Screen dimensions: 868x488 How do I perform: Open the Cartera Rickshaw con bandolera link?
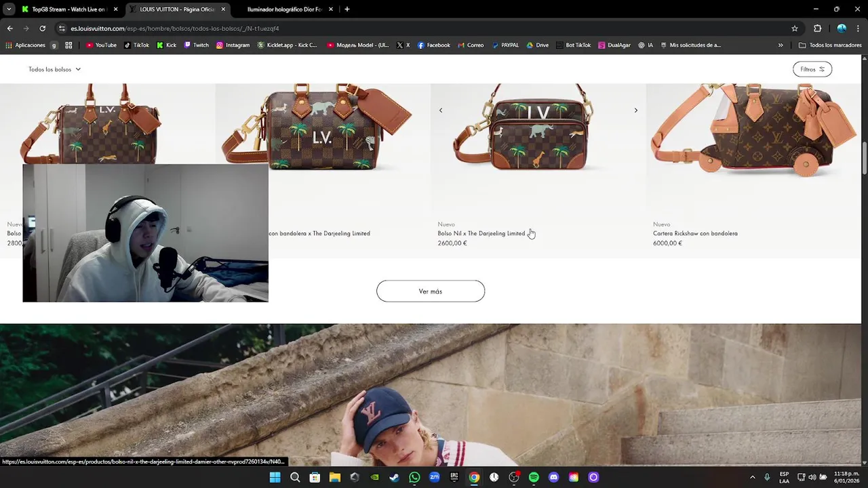[x=695, y=233]
